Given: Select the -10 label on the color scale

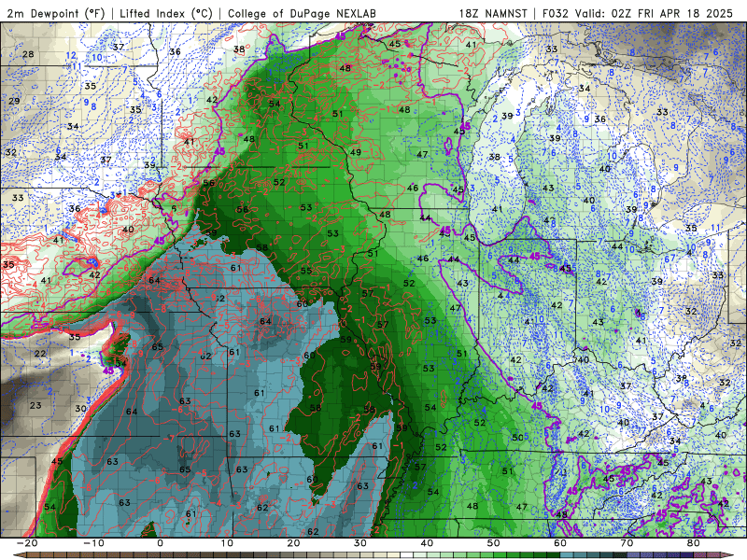Looking at the screenshot, I should click(x=93, y=543).
